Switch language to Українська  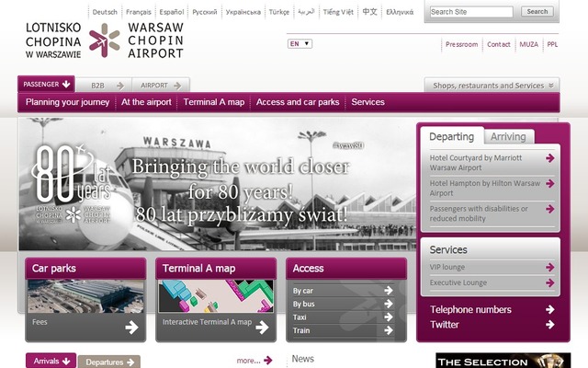click(243, 12)
